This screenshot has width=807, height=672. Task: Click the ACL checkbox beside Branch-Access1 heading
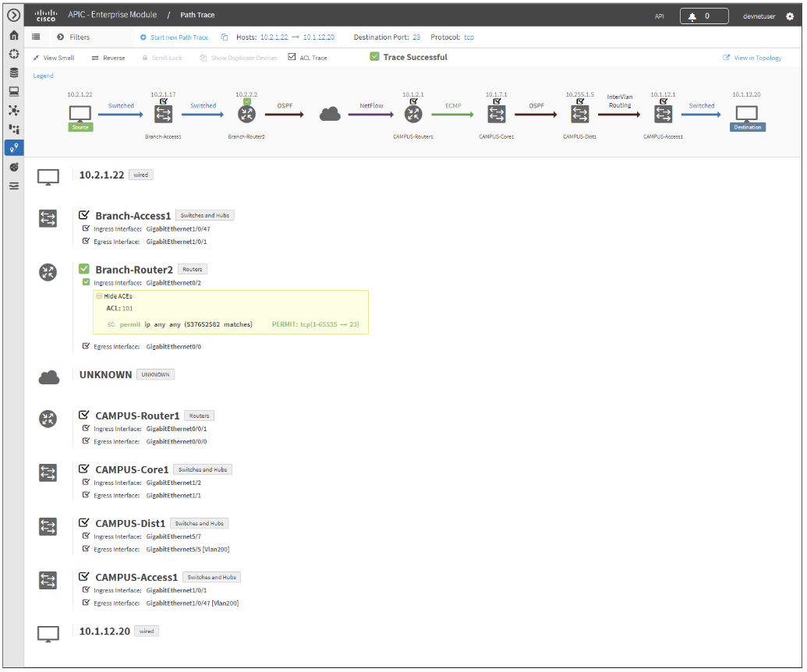[84, 214]
